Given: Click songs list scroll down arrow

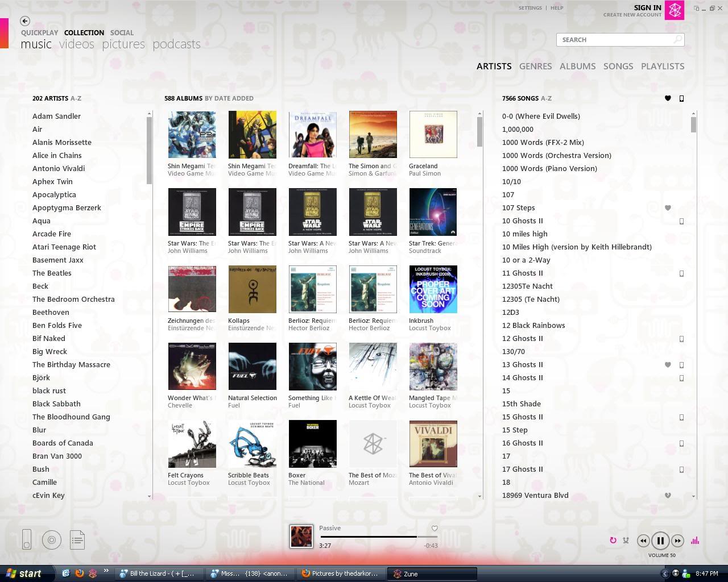Looking at the screenshot, I should pyautogui.click(x=693, y=496).
